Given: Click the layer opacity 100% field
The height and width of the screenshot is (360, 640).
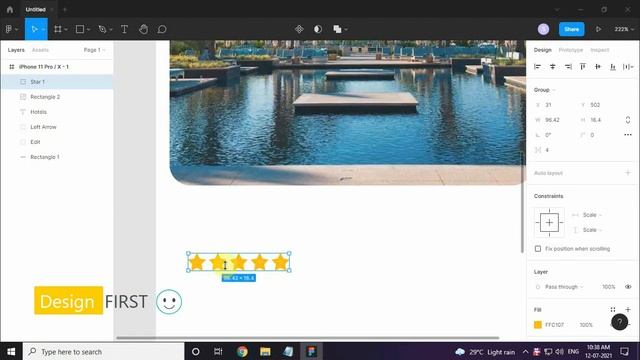Looking at the screenshot, I should (609, 287).
